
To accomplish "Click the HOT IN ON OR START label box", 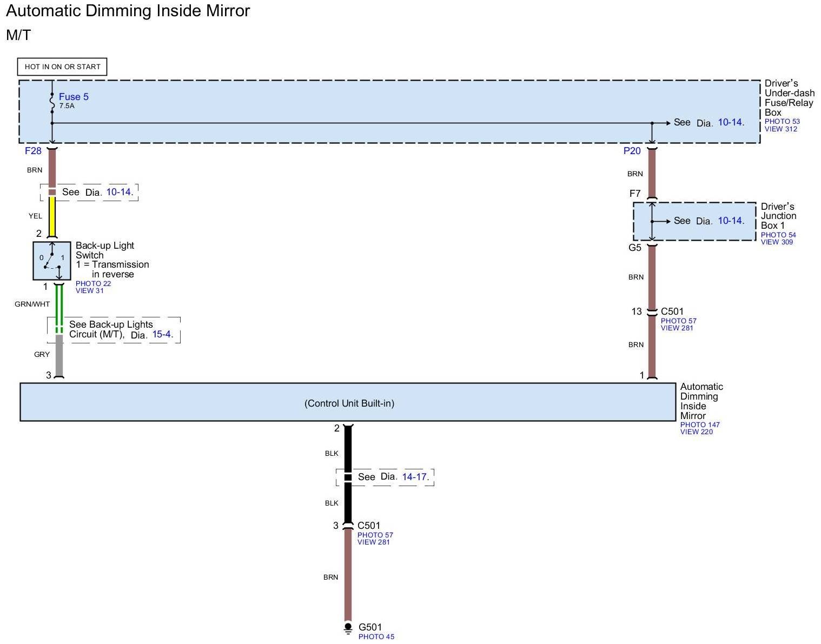I will click(x=62, y=67).
